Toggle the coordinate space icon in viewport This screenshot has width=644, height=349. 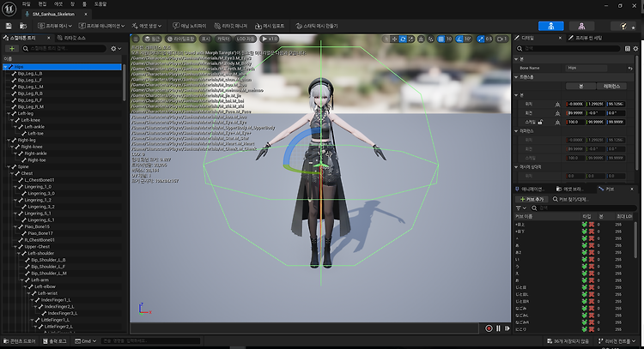point(421,39)
